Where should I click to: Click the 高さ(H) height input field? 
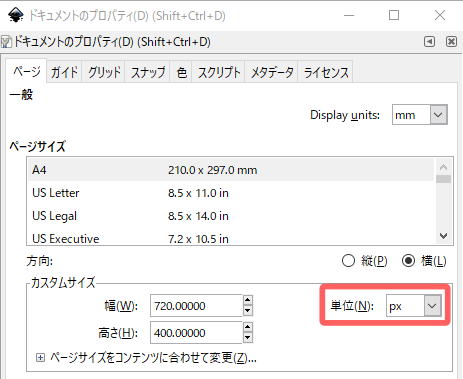point(196,333)
